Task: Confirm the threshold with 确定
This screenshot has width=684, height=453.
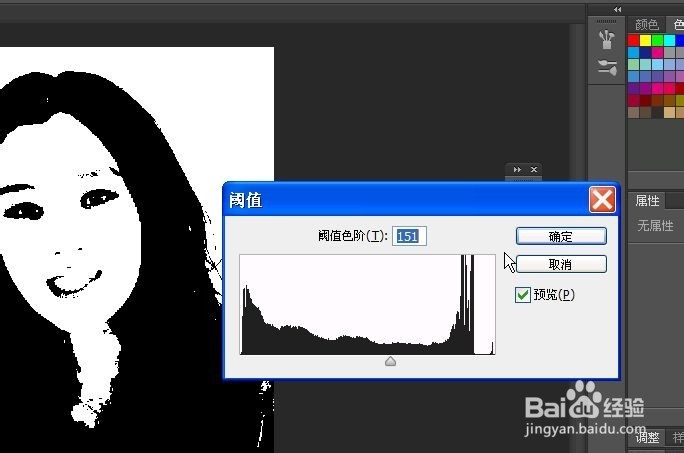Action: pyautogui.click(x=561, y=237)
